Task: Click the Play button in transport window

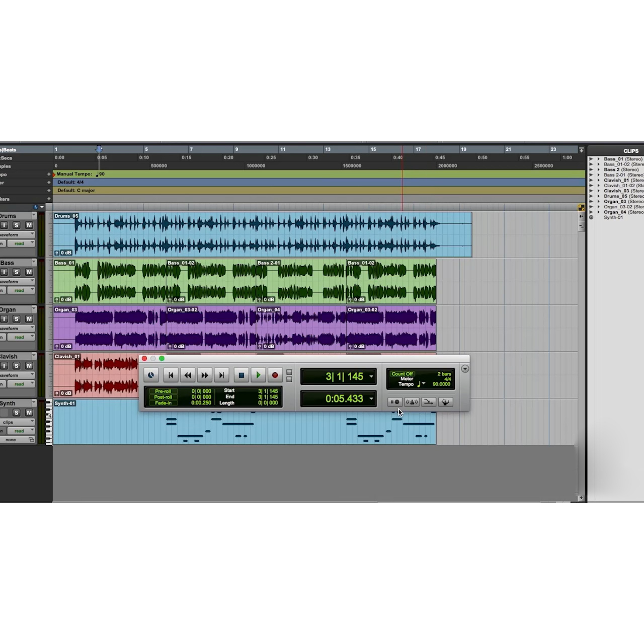Action: click(x=258, y=375)
